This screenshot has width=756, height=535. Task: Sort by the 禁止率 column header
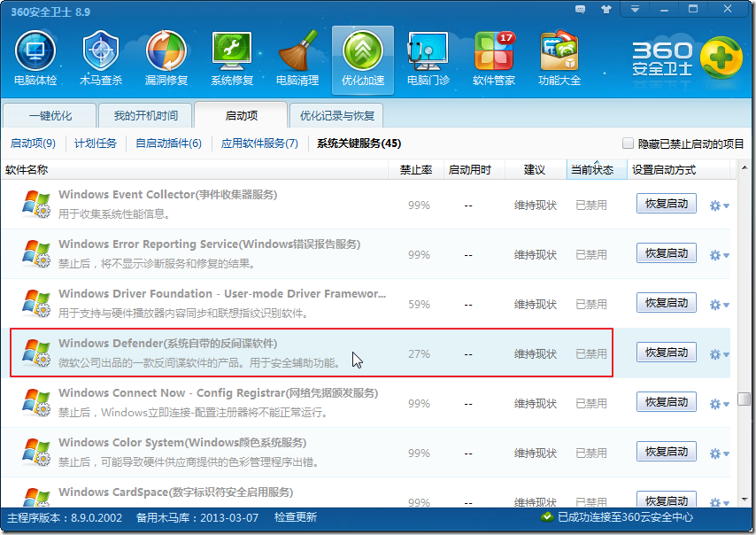[416, 170]
